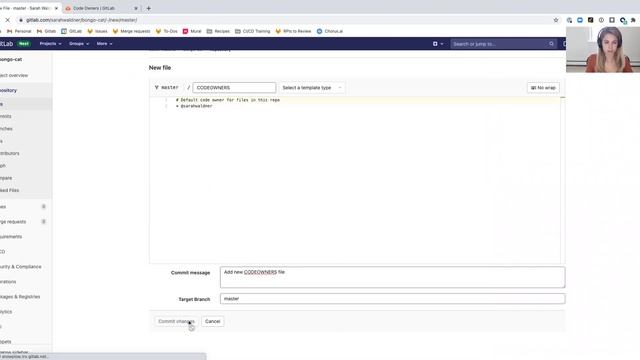Click the Commit changes button
Image resolution: width=640 pixels, height=360 pixels.
[176, 321]
